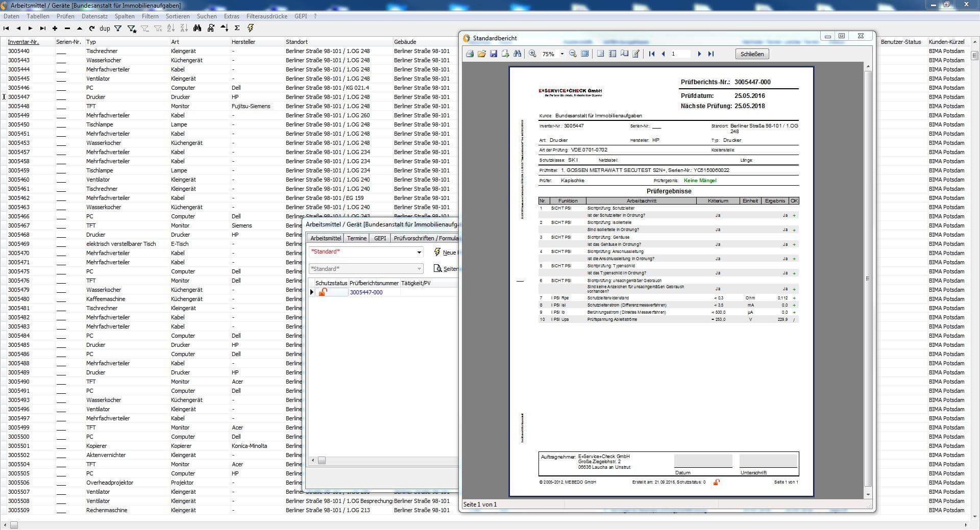The width and height of the screenshot is (980, 530).
Task: Click the 'dup' duplicate toolbar button
Action: (105, 29)
